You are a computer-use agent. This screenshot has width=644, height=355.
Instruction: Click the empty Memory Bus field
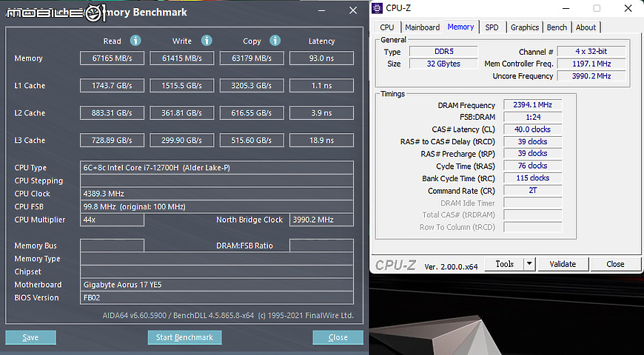112,246
